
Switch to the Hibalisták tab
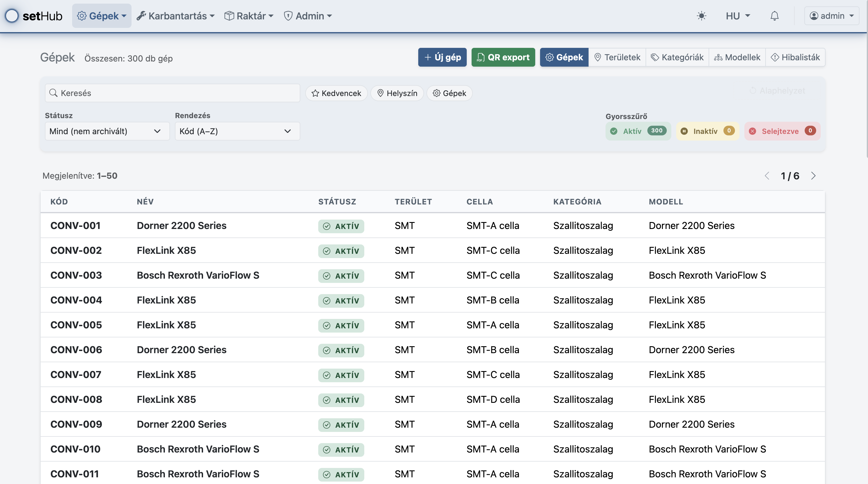795,57
